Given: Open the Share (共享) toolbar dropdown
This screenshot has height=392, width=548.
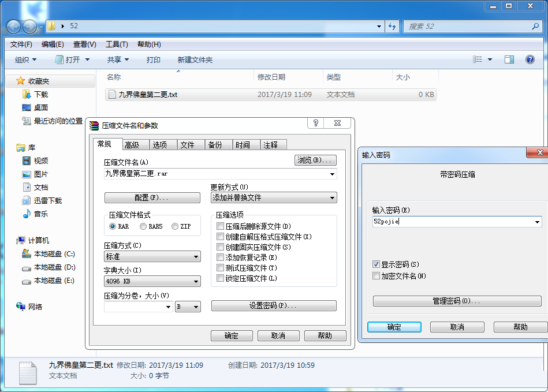Looking at the screenshot, I should tap(118, 59).
